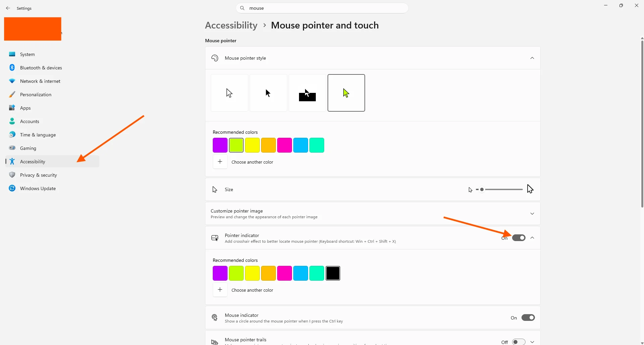Click the Pointer indicator crosshair icon
Viewport: 644px width, 345px height.
pyautogui.click(x=215, y=238)
